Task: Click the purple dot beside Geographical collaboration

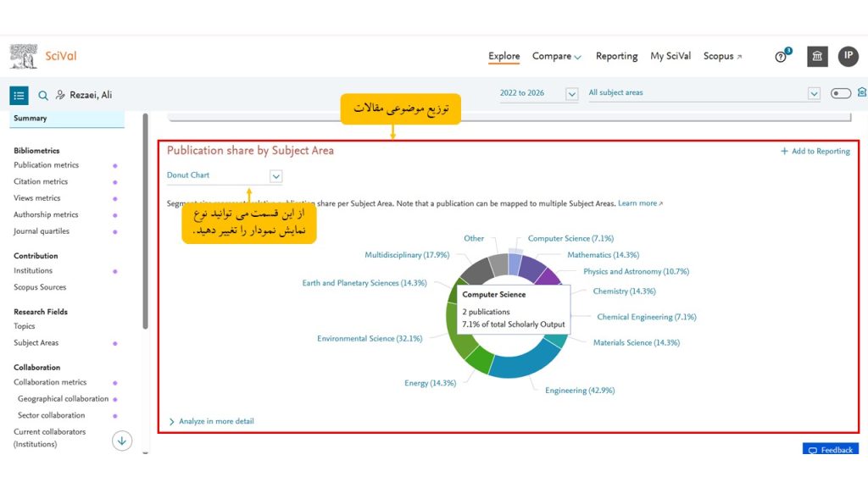Action: click(115, 400)
